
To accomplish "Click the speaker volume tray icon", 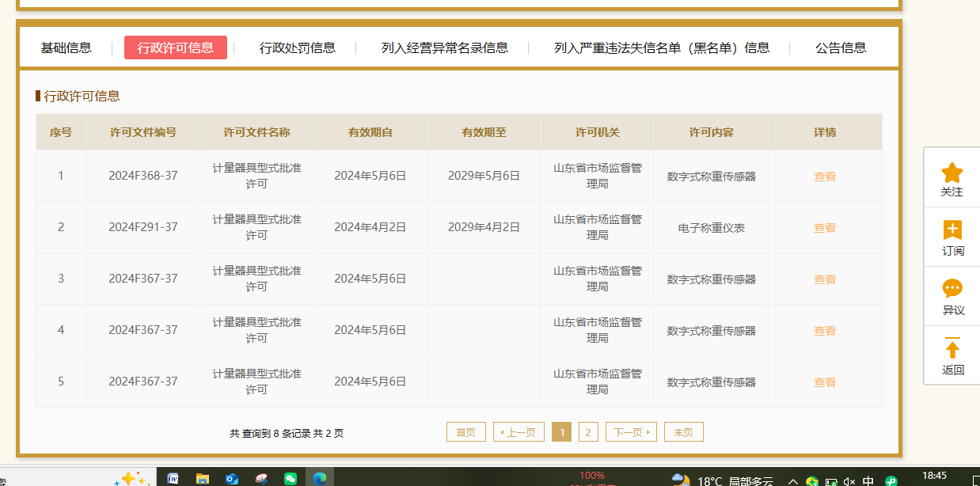I will coord(849,480).
